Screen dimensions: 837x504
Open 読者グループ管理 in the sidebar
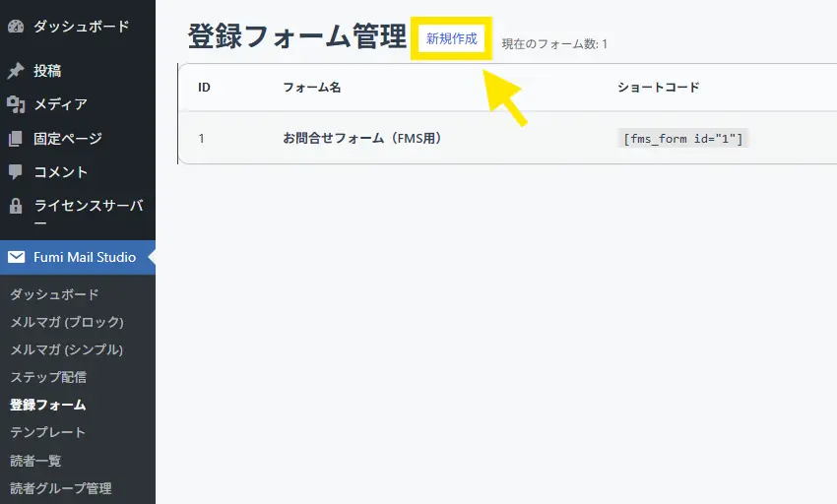pyautogui.click(x=61, y=487)
